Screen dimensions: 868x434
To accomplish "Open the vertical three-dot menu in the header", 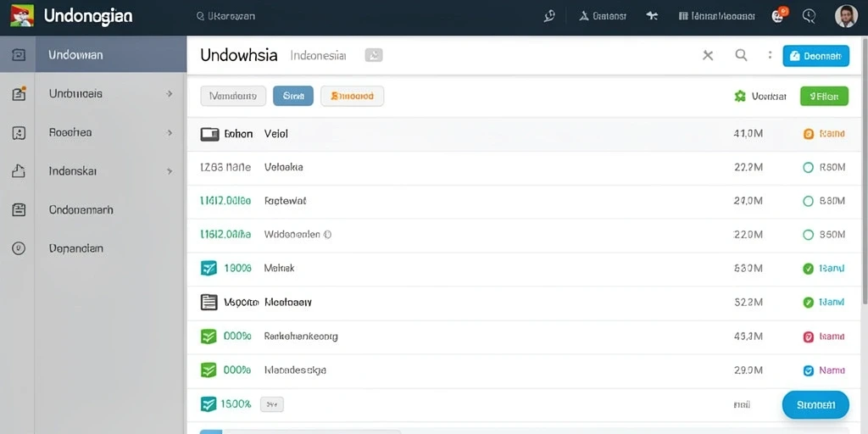I will (x=770, y=55).
